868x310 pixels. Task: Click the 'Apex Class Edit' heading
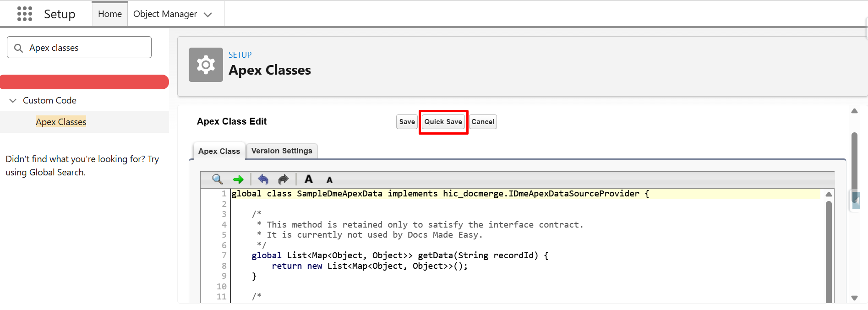(232, 121)
